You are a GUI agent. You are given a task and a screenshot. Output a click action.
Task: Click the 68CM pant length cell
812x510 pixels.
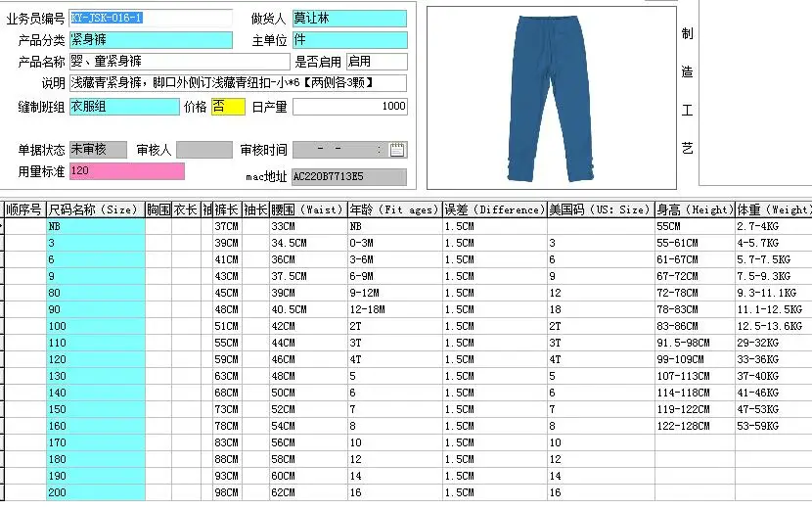227,393
